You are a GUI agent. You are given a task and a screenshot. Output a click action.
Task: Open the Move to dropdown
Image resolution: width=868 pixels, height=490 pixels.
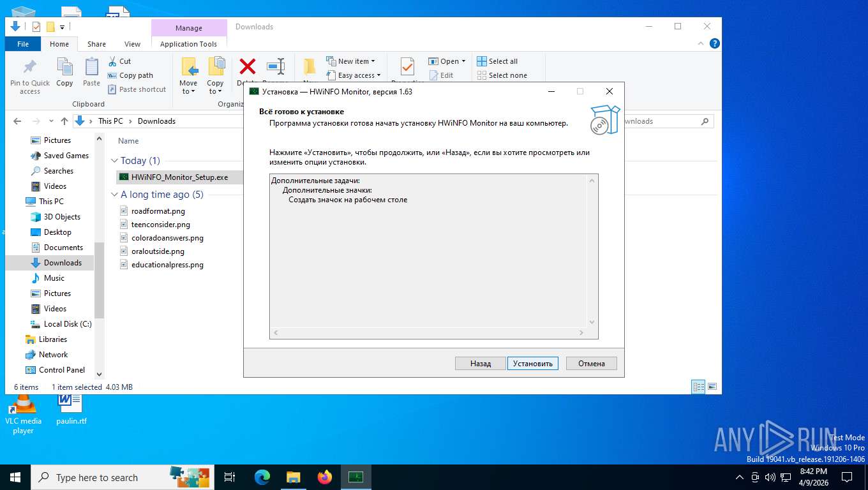(x=188, y=75)
